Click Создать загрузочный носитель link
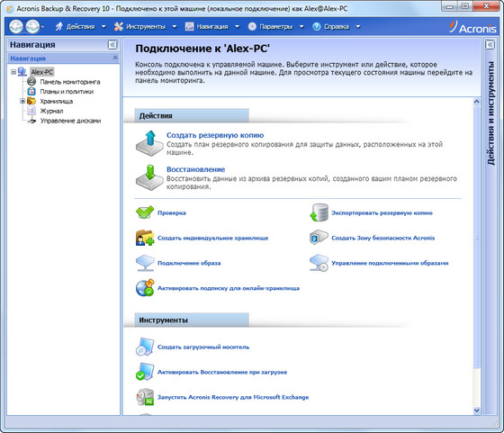This screenshot has width=504, height=433. pos(203,347)
